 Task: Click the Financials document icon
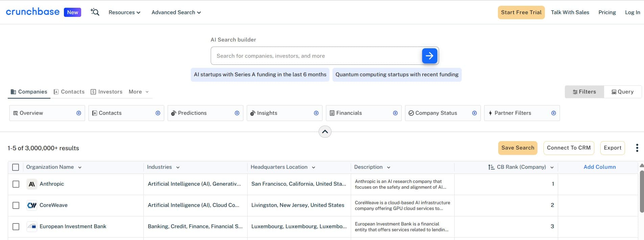[332, 113]
